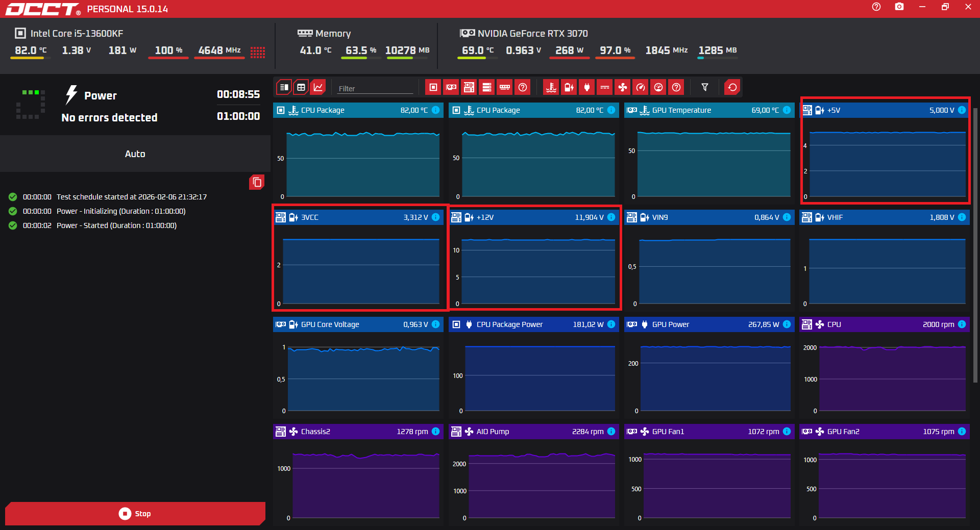Toggle the GPU device filter
Viewport: 980px width, 530px height.
(451, 87)
